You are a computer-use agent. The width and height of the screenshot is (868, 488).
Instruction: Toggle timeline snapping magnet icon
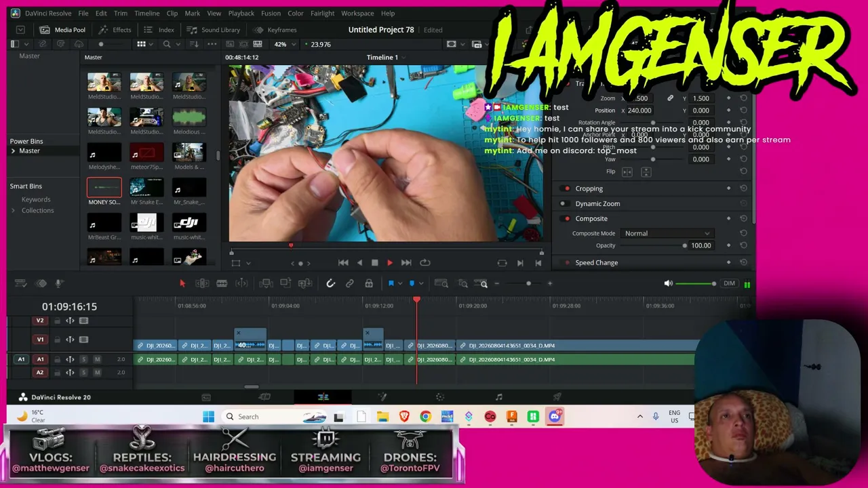pyautogui.click(x=330, y=283)
